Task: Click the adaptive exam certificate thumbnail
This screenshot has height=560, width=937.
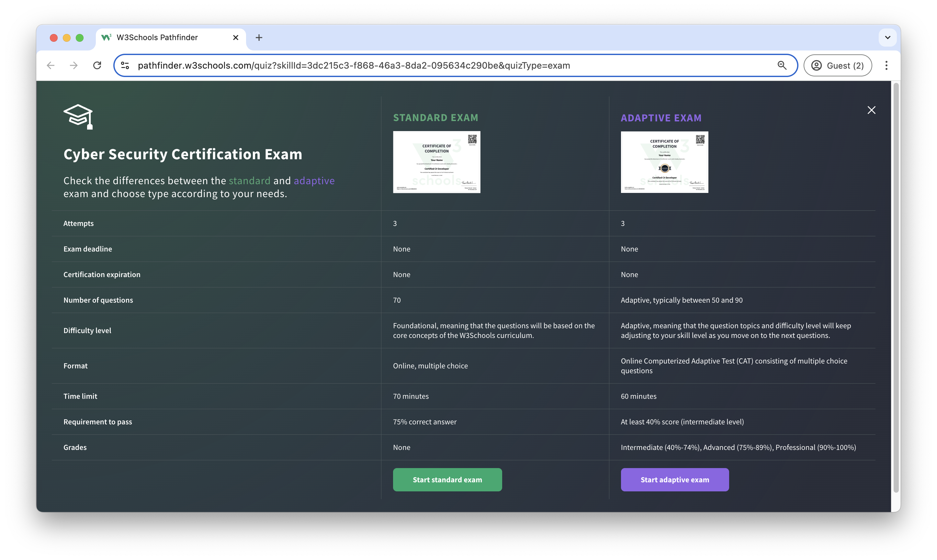Action: click(x=664, y=162)
